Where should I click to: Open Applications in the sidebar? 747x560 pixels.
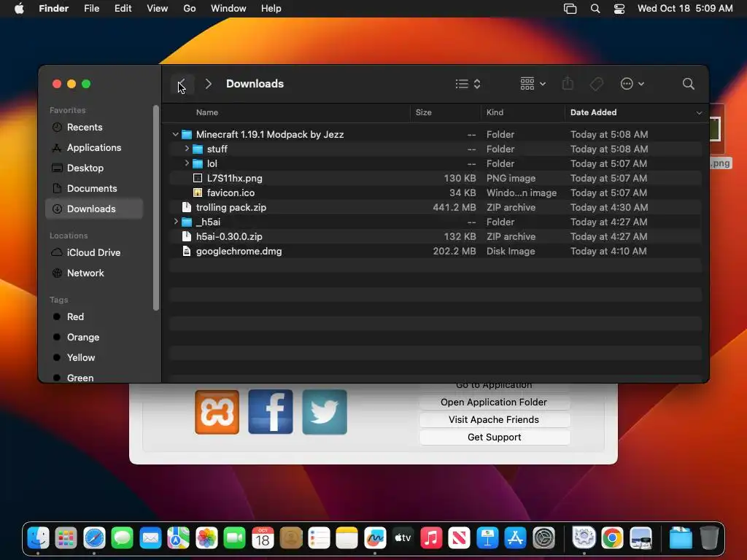point(94,147)
